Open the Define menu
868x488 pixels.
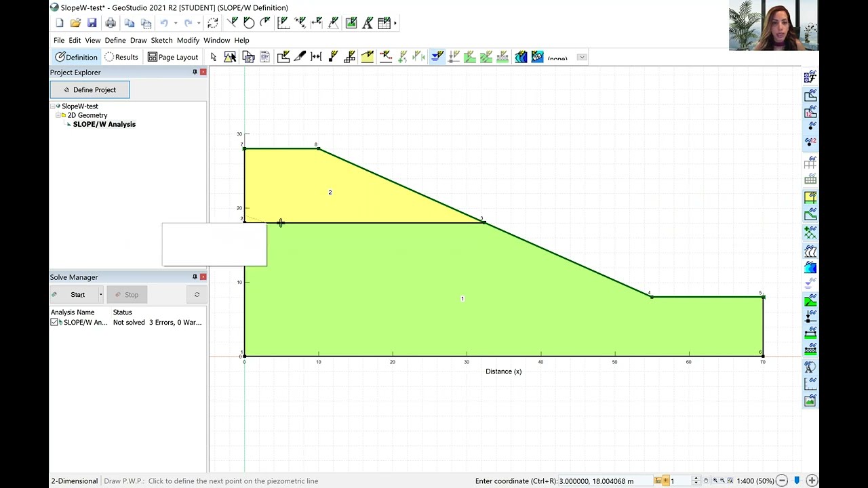click(x=115, y=40)
